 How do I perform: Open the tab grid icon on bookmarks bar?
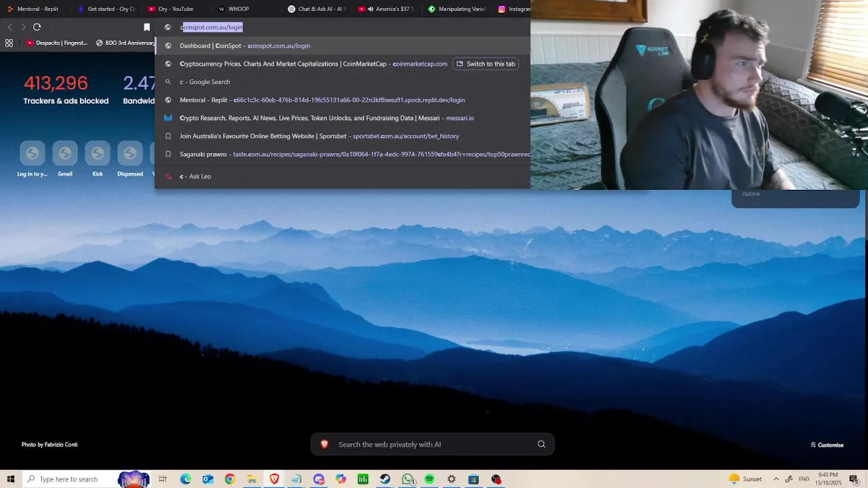9,43
